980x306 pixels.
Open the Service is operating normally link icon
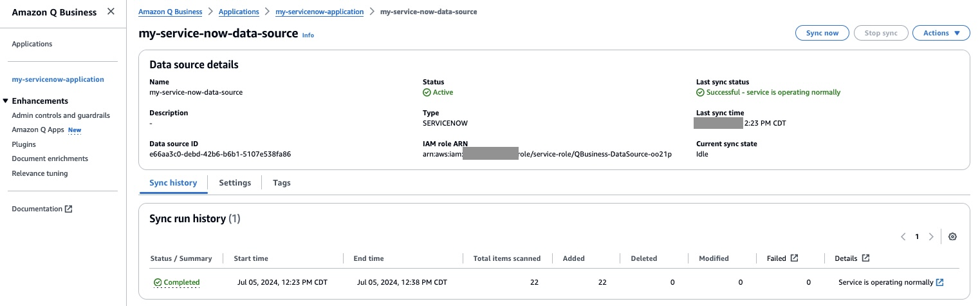(x=939, y=282)
